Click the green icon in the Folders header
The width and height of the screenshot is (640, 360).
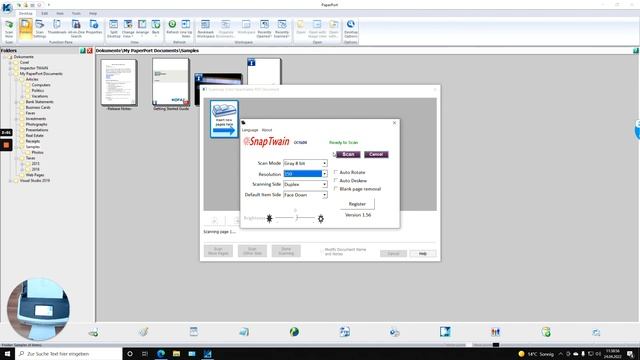pyautogui.click(x=83, y=51)
